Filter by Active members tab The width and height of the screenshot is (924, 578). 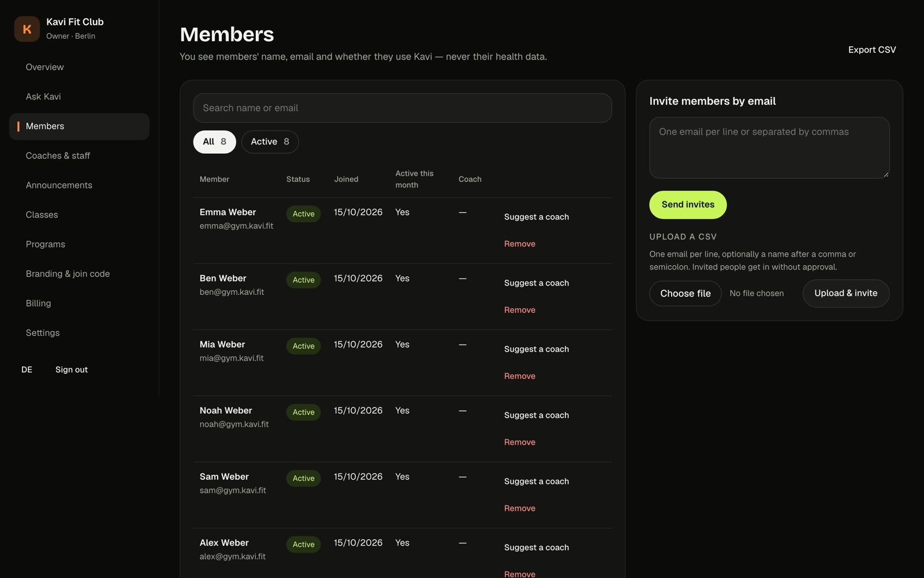click(x=270, y=142)
